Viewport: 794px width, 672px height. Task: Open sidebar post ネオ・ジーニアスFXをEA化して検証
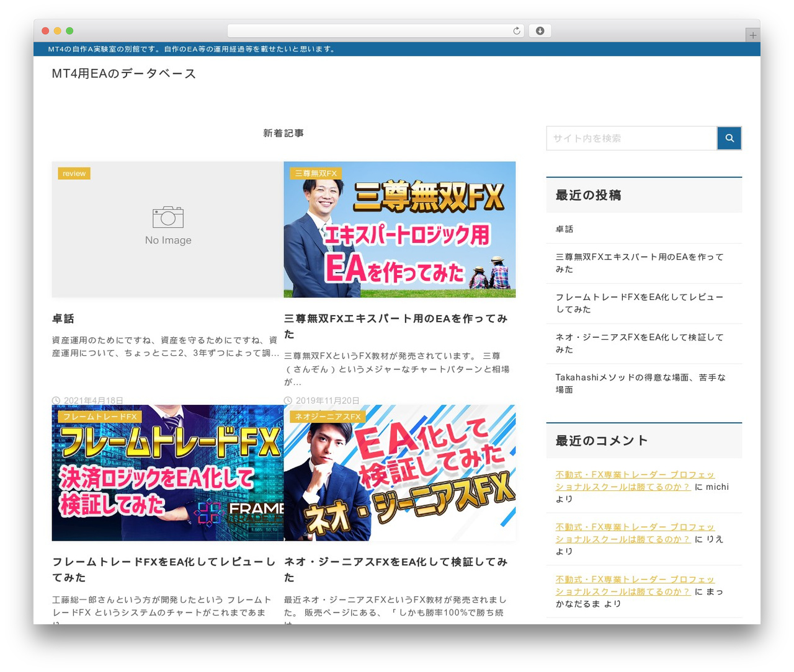click(640, 343)
